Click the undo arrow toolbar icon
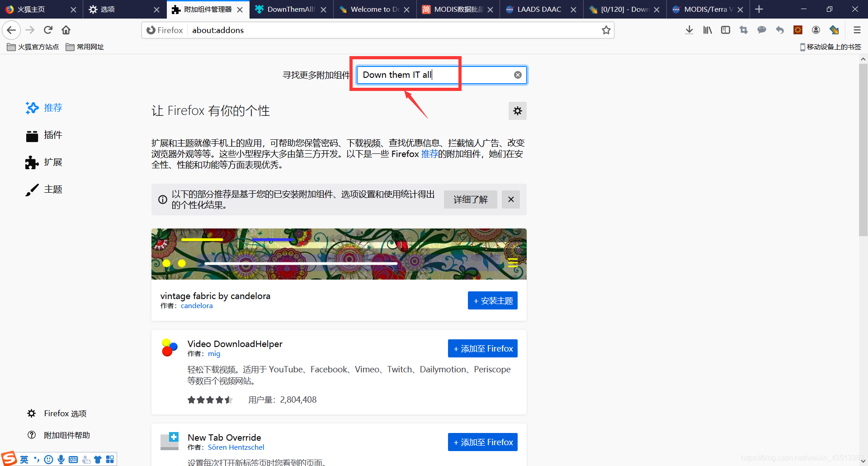The height and width of the screenshot is (466, 868). coord(780,30)
